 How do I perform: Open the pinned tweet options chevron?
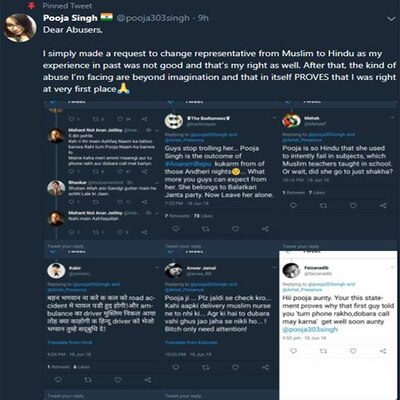[x=391, y=19]
